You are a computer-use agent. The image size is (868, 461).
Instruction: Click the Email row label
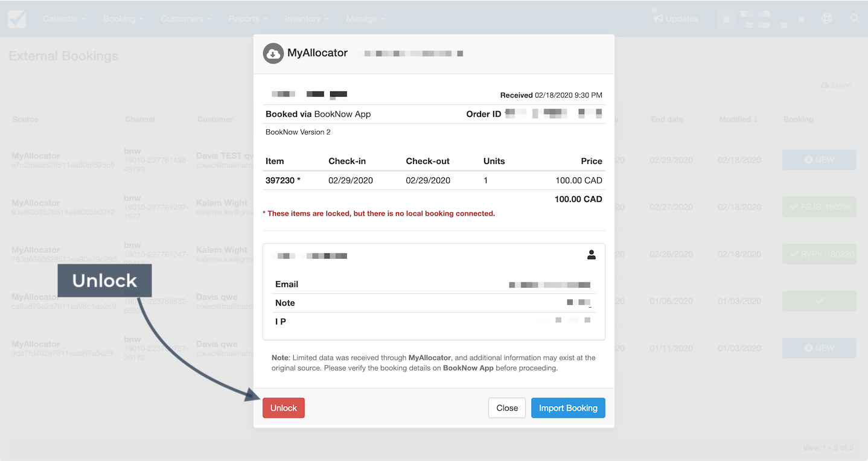click(x=287, y=284)
